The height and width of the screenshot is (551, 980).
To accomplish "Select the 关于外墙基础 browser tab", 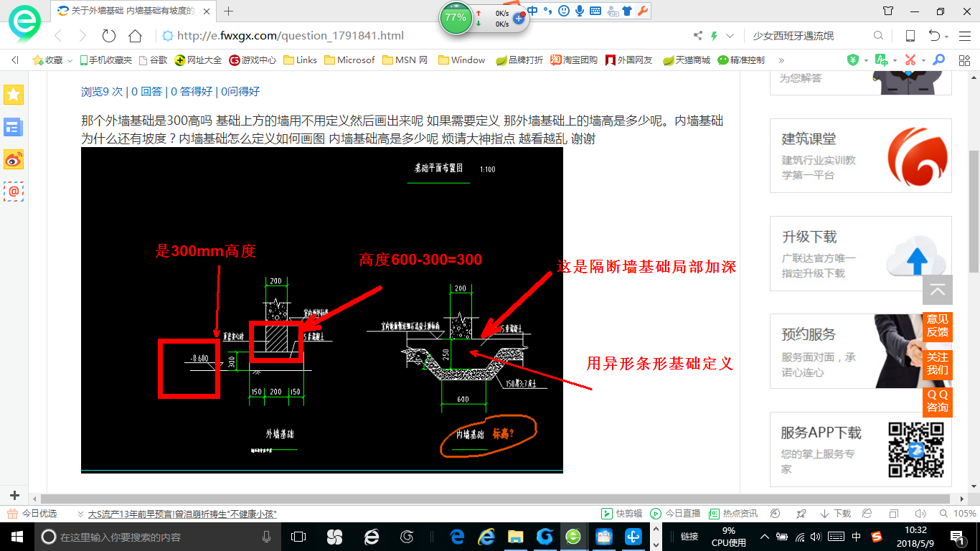I will [133, 11].
